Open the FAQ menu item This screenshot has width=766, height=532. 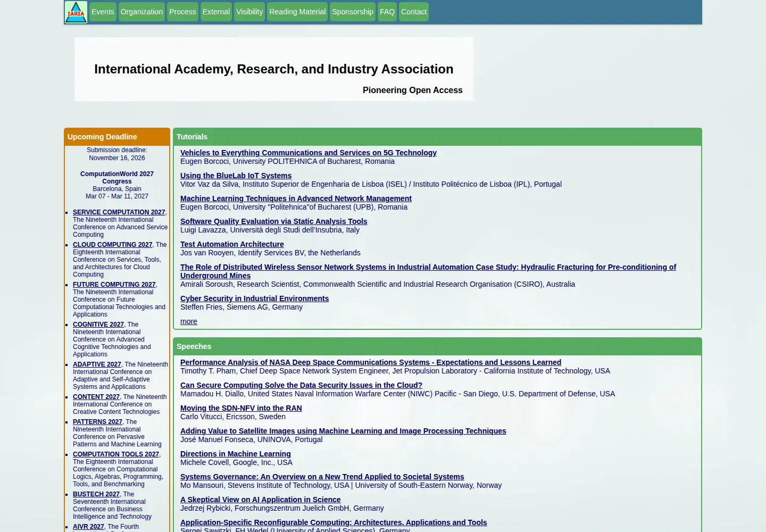[387, 12]
